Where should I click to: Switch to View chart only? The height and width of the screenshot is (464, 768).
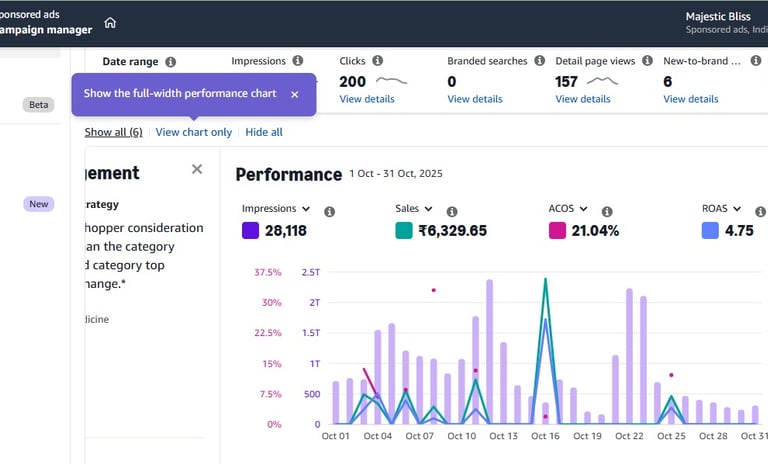(193, 132)
